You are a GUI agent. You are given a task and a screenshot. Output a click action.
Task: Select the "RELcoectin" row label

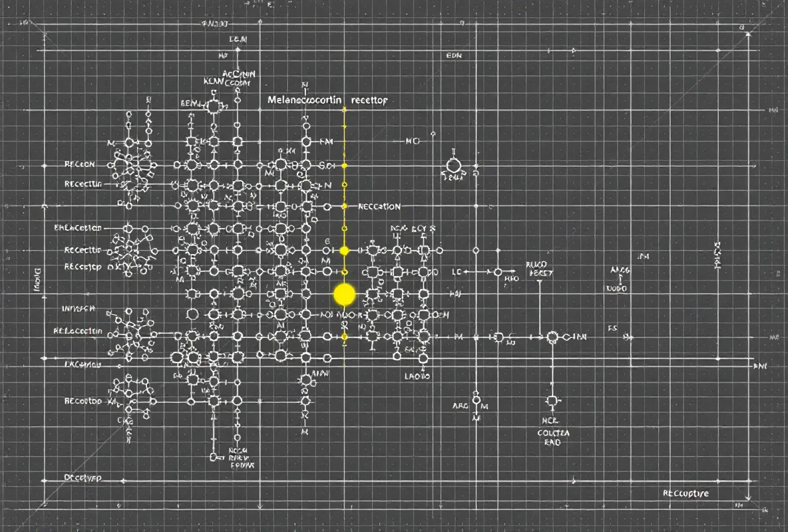[x=78, y=331]
